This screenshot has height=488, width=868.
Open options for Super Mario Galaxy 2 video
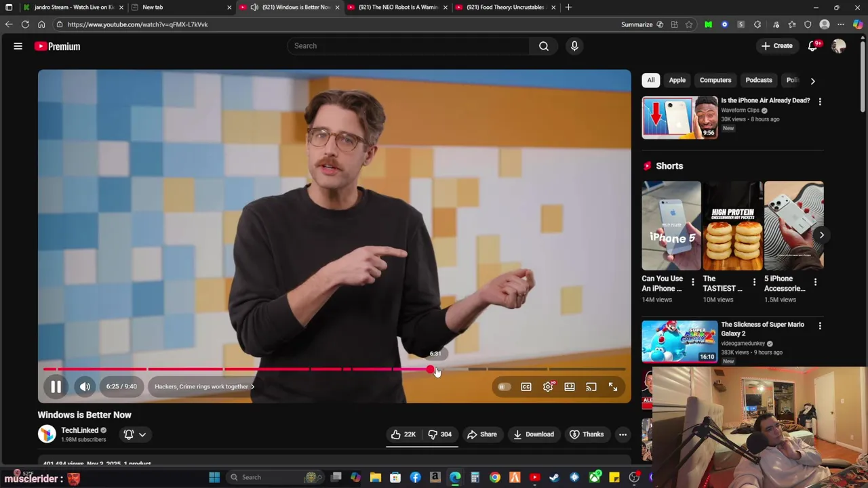[x=820, y=326]
